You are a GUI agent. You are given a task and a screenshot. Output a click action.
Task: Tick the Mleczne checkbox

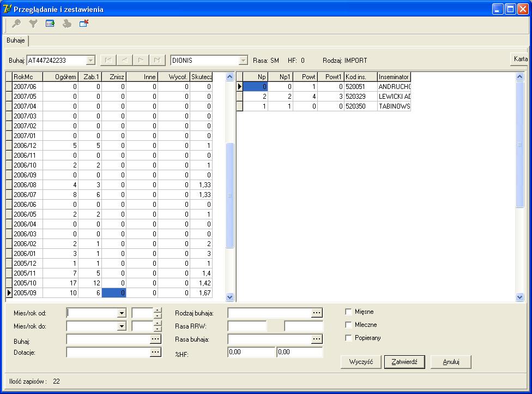[348, 325]
